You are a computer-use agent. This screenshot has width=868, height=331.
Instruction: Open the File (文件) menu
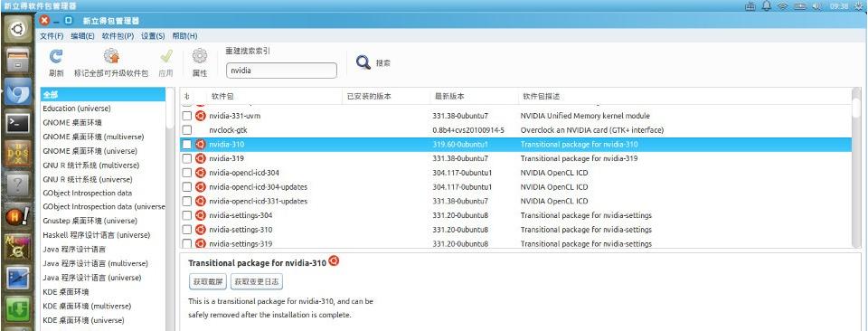point(52,36)
